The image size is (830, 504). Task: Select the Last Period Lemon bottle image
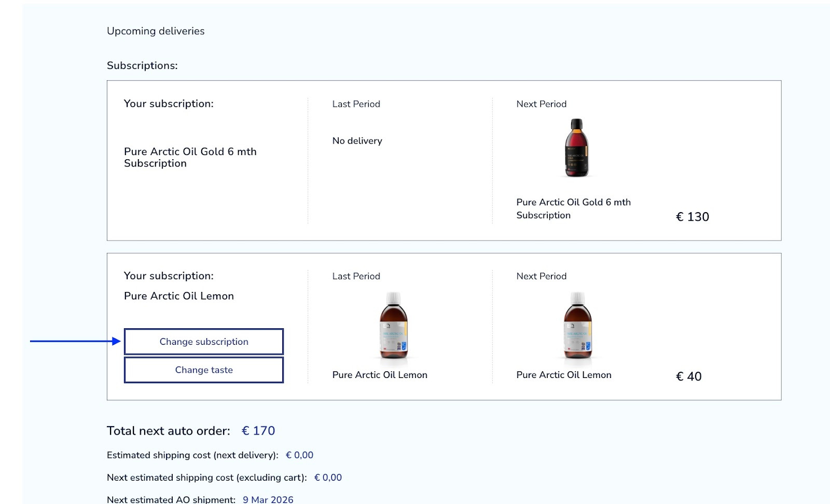[x=393, y=326]
